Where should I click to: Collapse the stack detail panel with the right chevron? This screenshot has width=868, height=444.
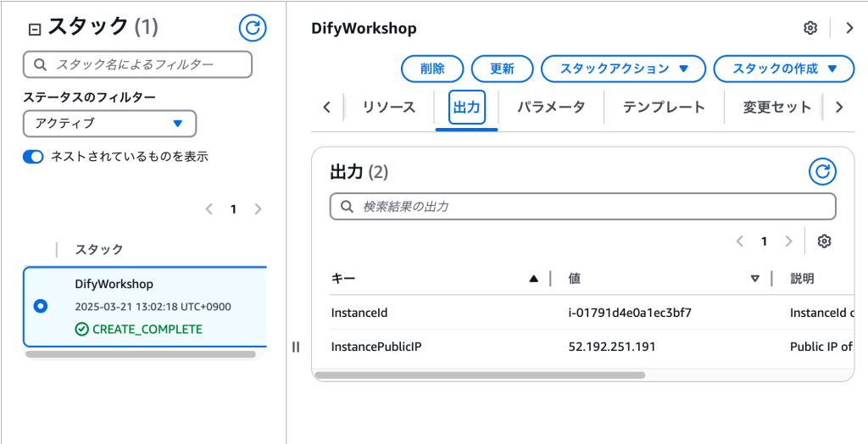850,28
